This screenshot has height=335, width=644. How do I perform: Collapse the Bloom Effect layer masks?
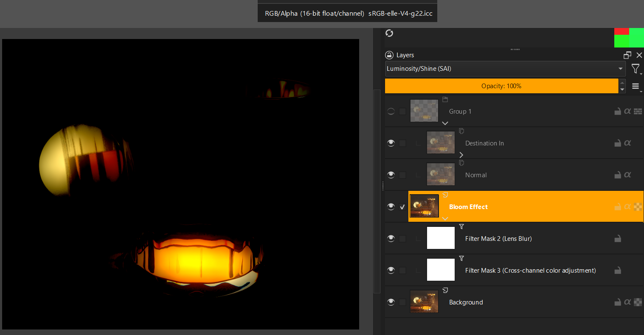click(x=445, y=218)
